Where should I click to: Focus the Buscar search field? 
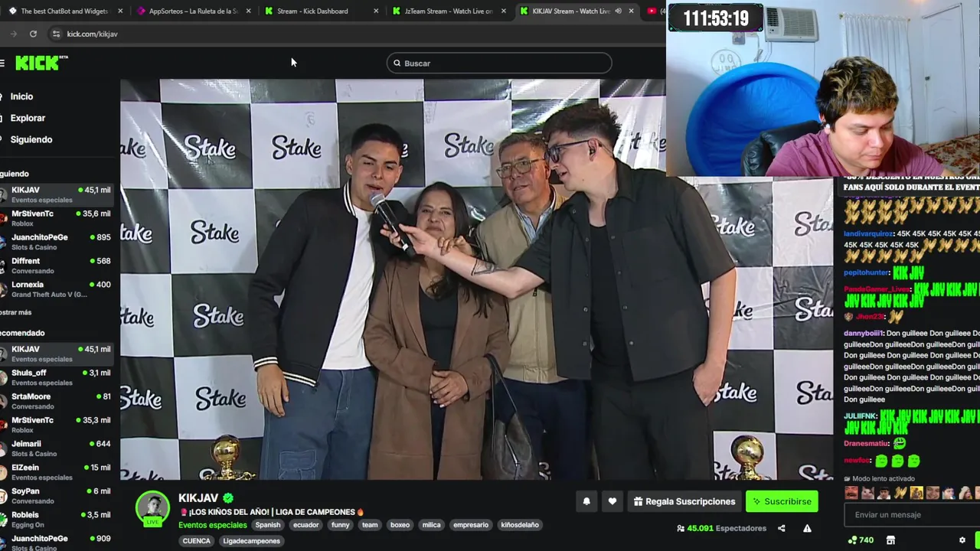click(x=499, y=64)
